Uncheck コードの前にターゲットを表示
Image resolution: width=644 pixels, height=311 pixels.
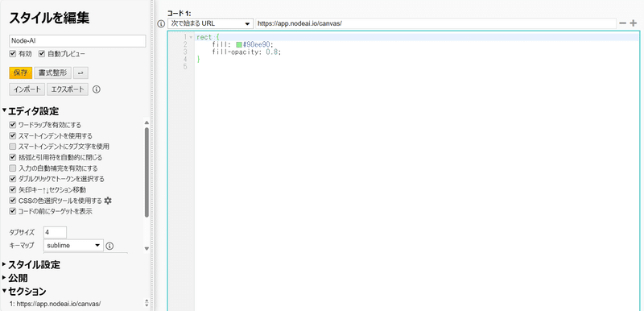(13, 212)
